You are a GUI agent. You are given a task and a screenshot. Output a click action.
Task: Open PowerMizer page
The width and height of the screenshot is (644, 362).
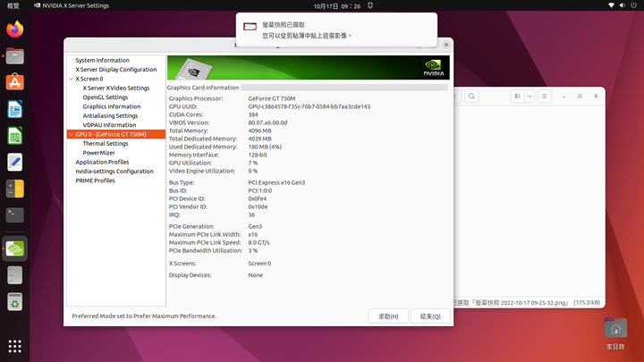pos(99,153)
